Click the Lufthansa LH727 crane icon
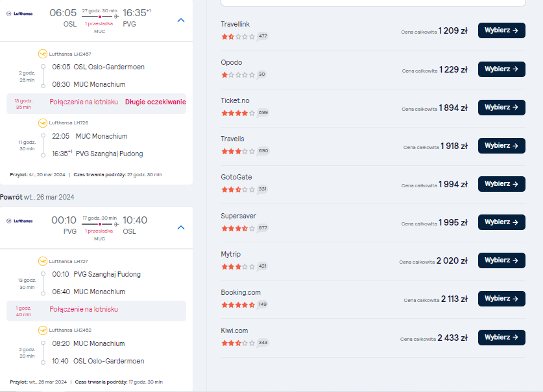 [43, 261]
